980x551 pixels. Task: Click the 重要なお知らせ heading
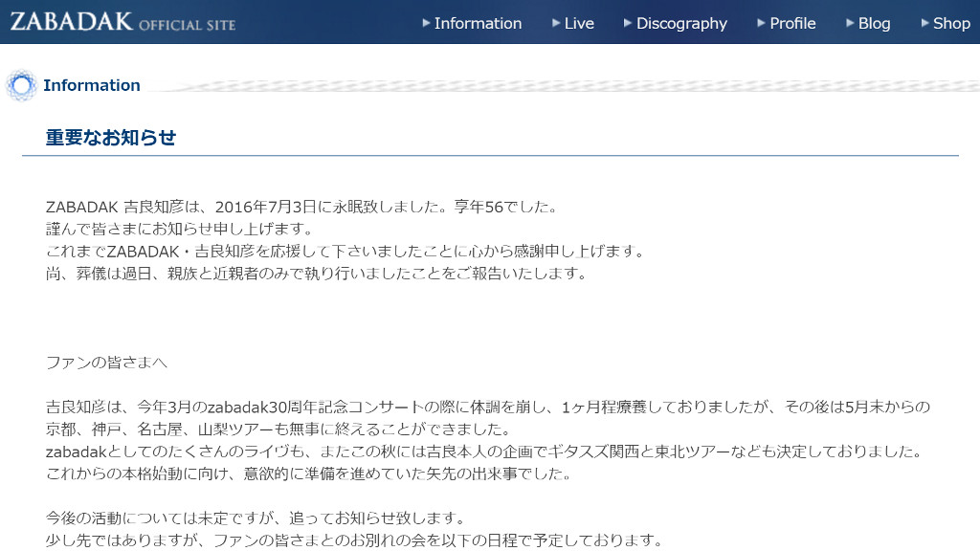(111, 138)
